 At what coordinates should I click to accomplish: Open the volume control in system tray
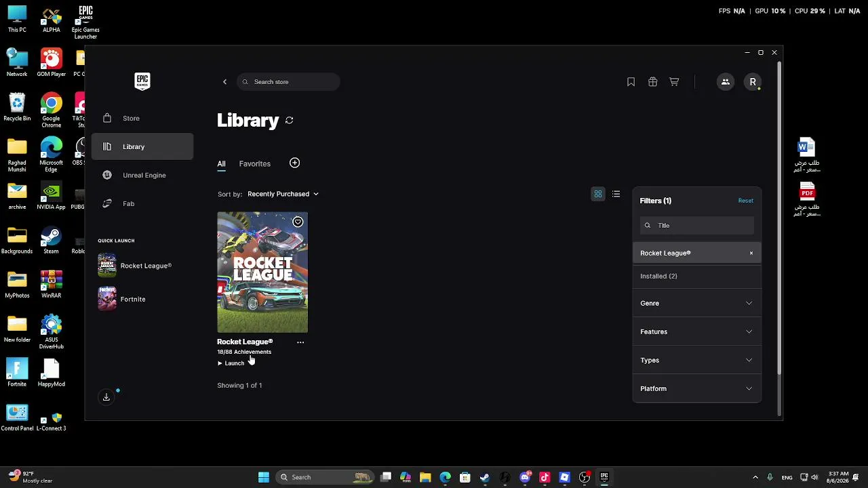814,477
